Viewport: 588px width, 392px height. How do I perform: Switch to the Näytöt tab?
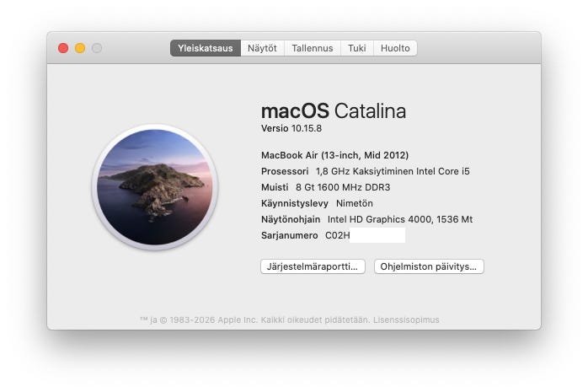[x=262, y=48]
